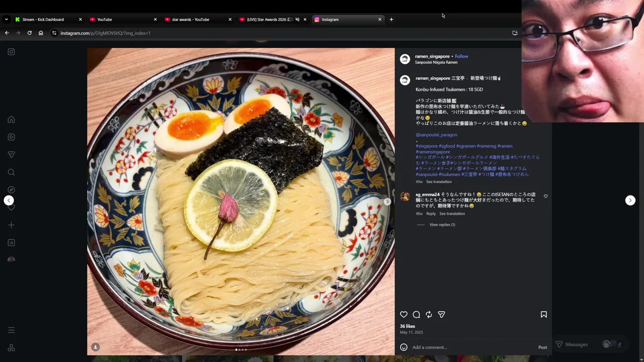The image size is (644, 362).
Task: Open Search in the Instagram sidebar
Action: click(11, 172)
